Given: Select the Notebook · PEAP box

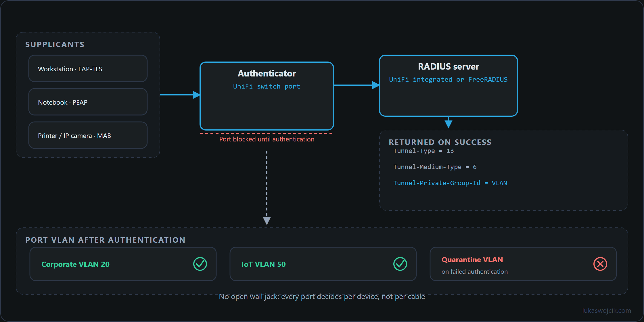Looking at the screenshot, I should 88,102.
